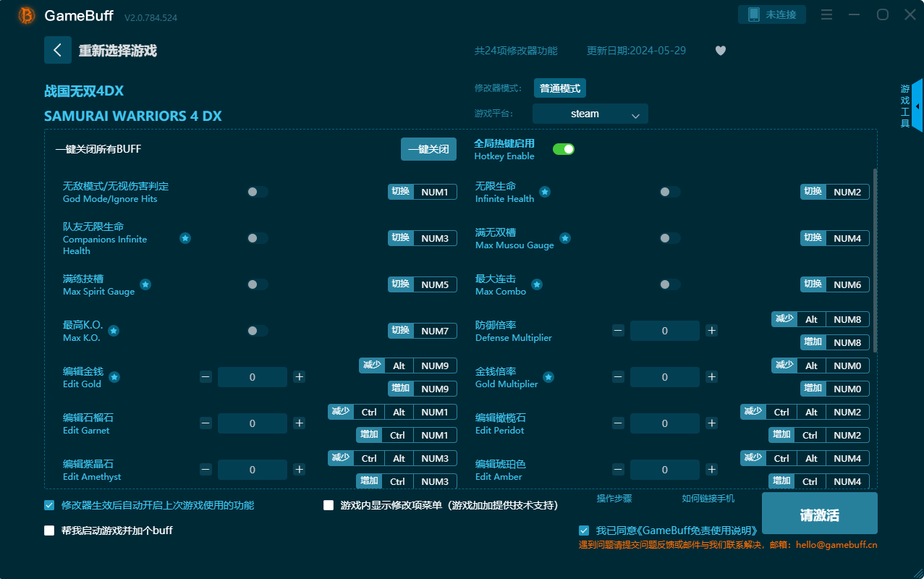The image size is (924, 579).
Task: Click star icon beside Max Spirit Gauge
Action: 145,284
